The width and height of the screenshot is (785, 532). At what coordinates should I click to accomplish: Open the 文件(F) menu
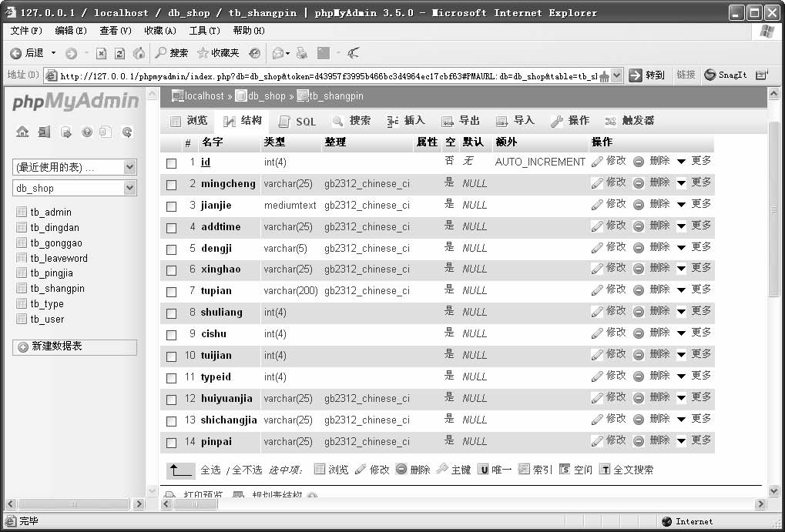coord(26,31)
